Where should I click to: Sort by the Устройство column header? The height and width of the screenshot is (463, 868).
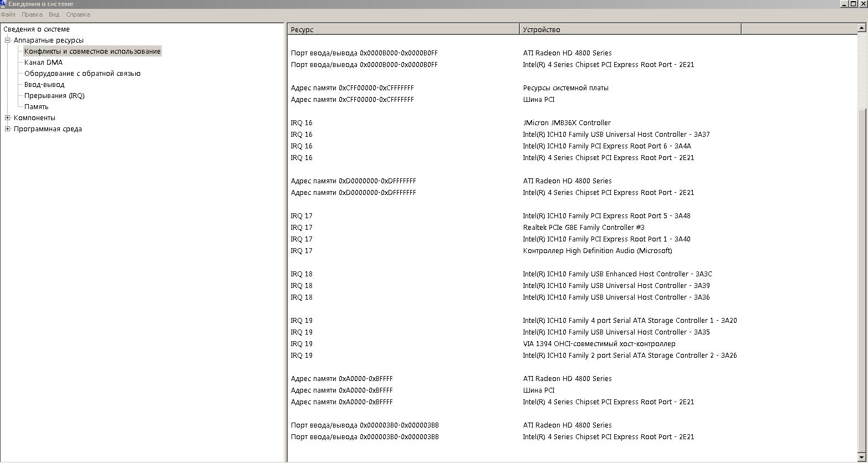(630, 29)
